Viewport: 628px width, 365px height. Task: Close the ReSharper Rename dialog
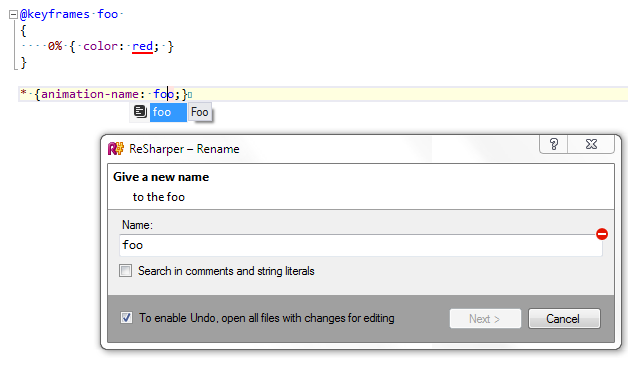click(x=591, y=144)
